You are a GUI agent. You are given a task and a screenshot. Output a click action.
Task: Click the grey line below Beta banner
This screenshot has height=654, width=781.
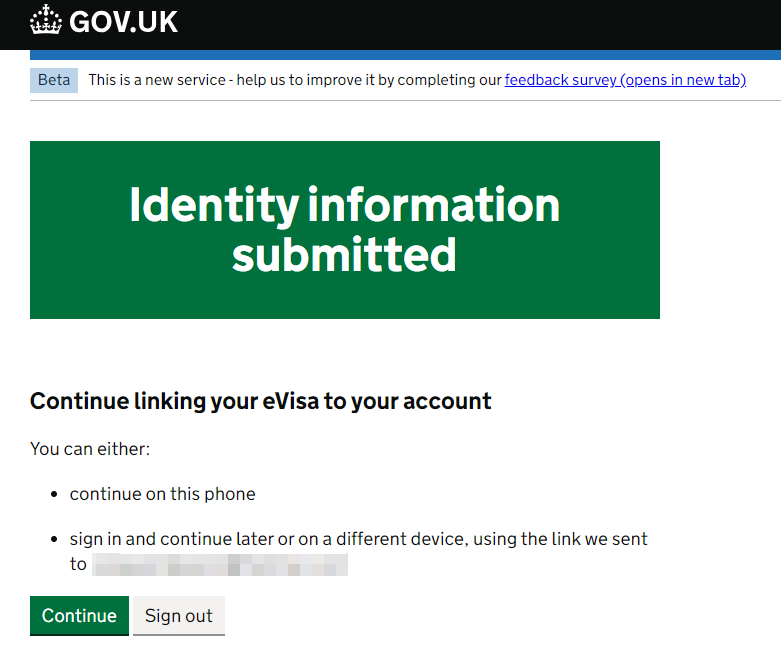click(x=405, y=101)
